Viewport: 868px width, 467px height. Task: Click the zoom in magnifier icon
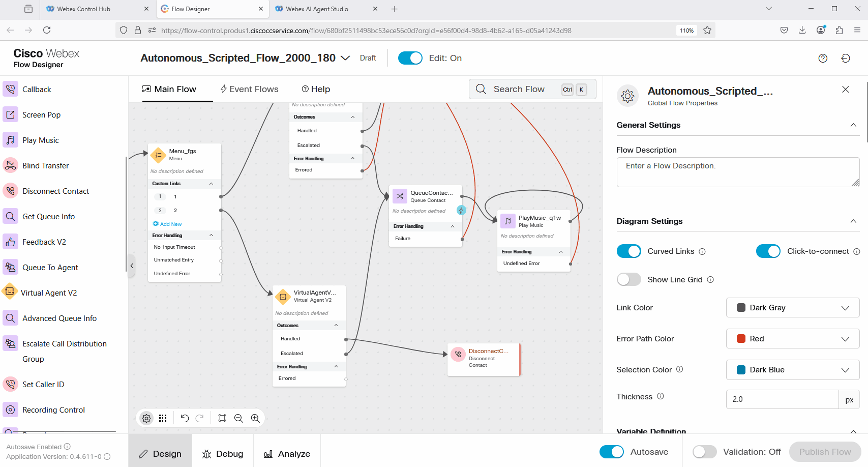pos(255,418)
